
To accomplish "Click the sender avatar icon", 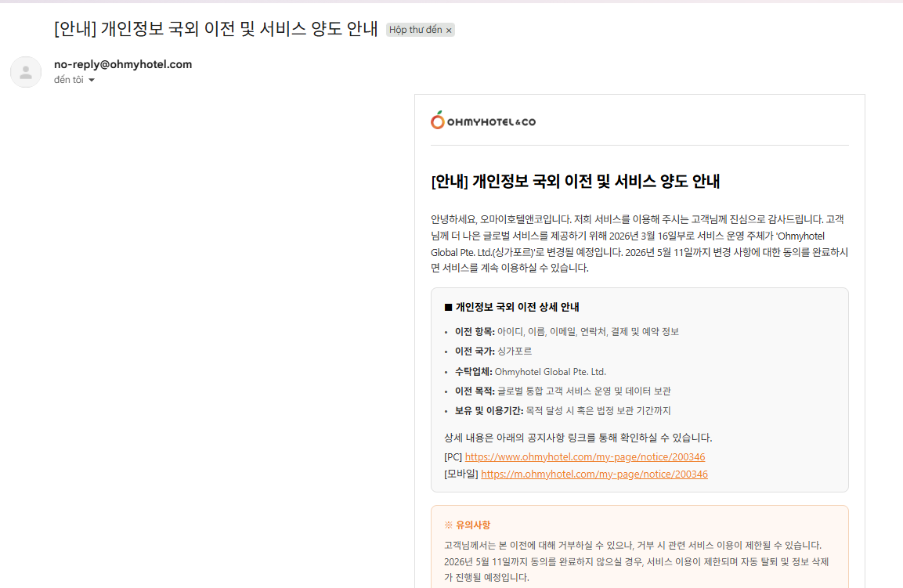I will (x=26, y=72).
